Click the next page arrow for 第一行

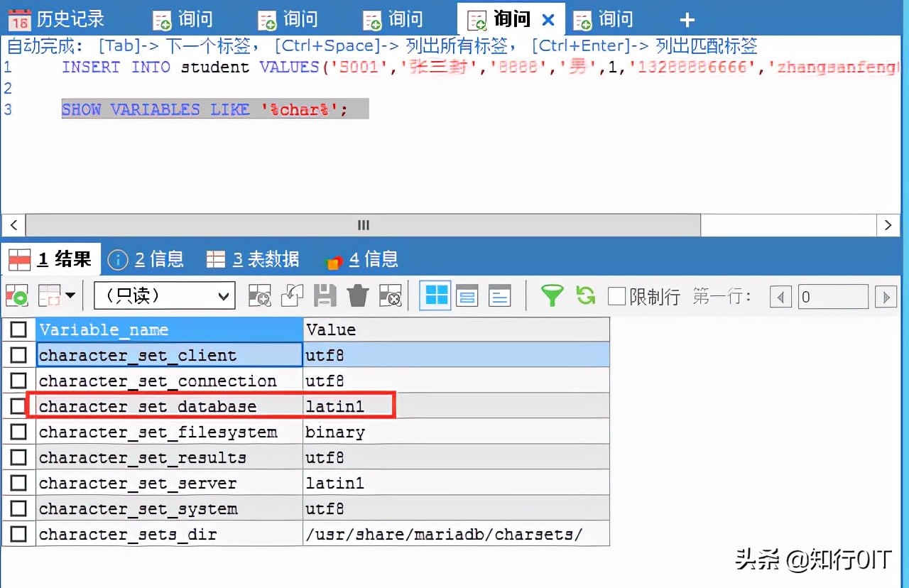pos(886,296)
